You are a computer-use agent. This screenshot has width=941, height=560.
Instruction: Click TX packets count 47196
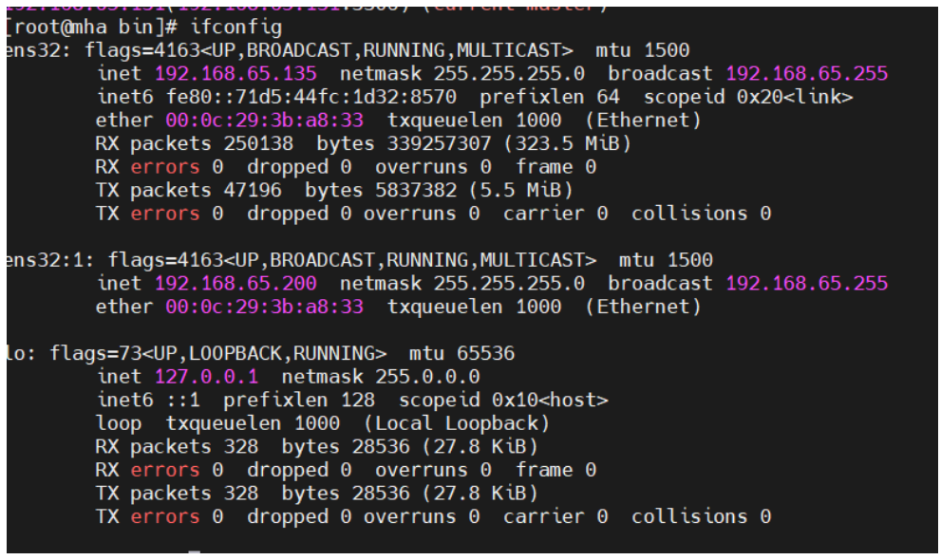pos(253,191)
